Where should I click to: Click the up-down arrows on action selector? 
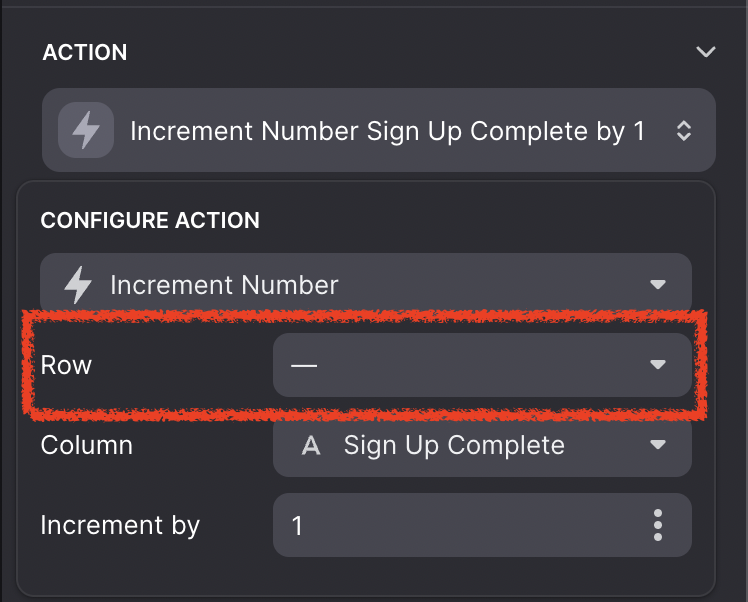pos(684,131)
